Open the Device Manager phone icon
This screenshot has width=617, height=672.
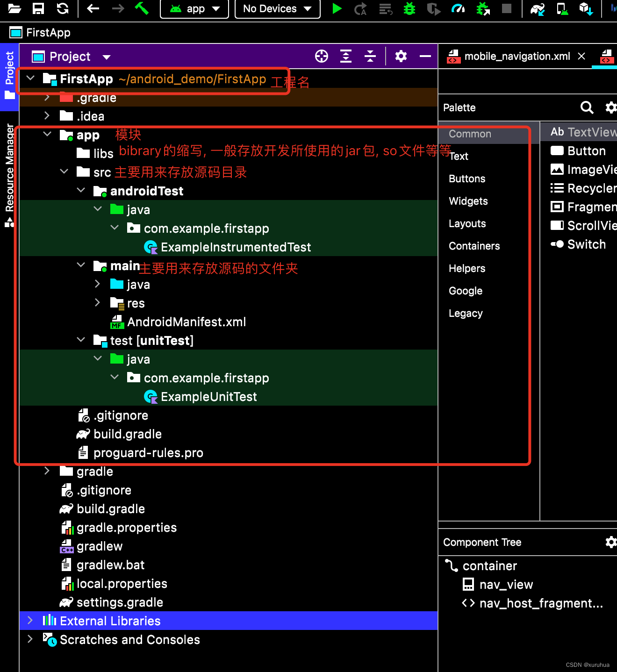(x=562, y=8)
